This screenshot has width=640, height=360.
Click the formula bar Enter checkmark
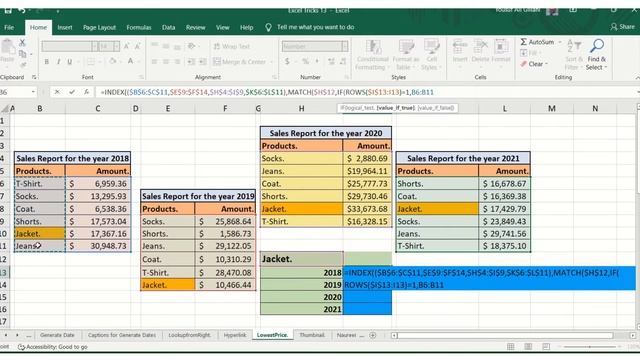[x=72, y=92]
